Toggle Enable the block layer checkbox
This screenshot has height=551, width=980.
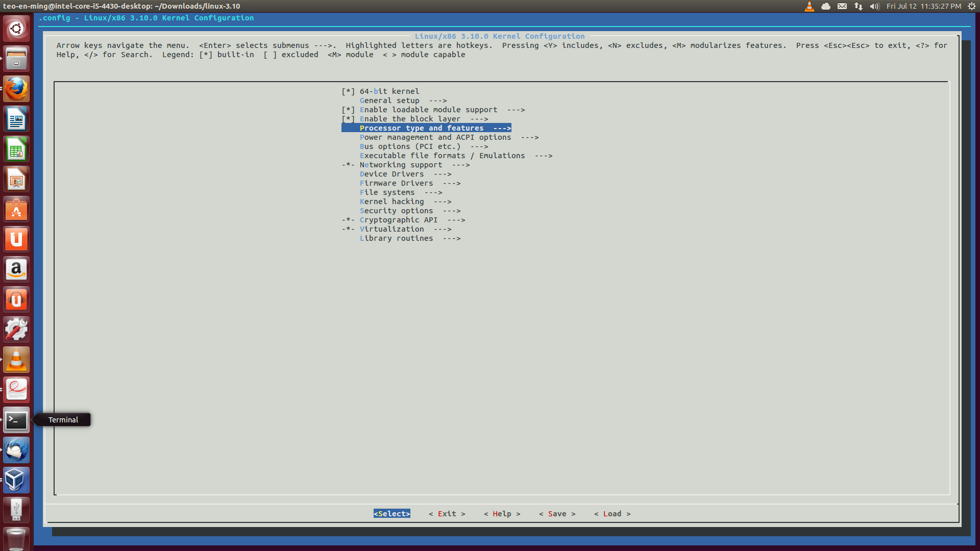348,119
